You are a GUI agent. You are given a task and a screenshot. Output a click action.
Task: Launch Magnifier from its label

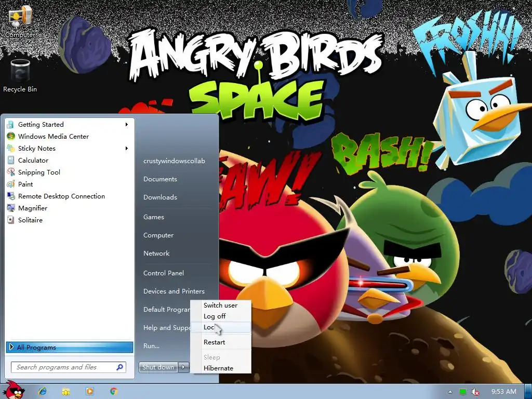pyautogui.click(x=33, y=208)
